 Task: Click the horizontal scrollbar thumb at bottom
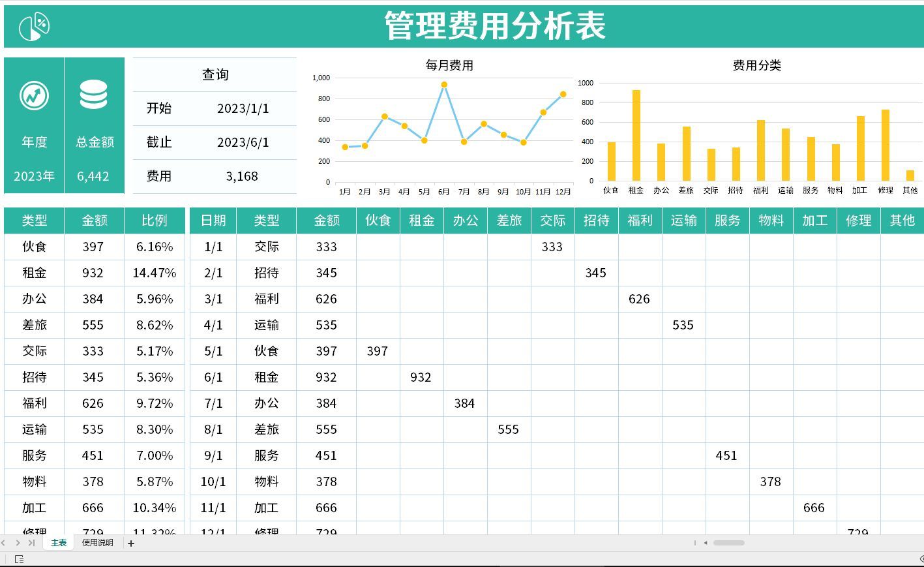click(728, 542)
